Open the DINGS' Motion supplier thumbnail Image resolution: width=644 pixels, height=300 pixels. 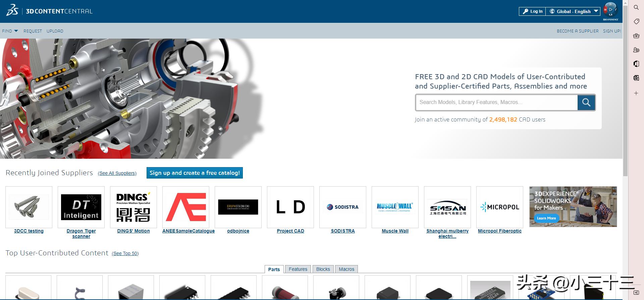[133, 207]
